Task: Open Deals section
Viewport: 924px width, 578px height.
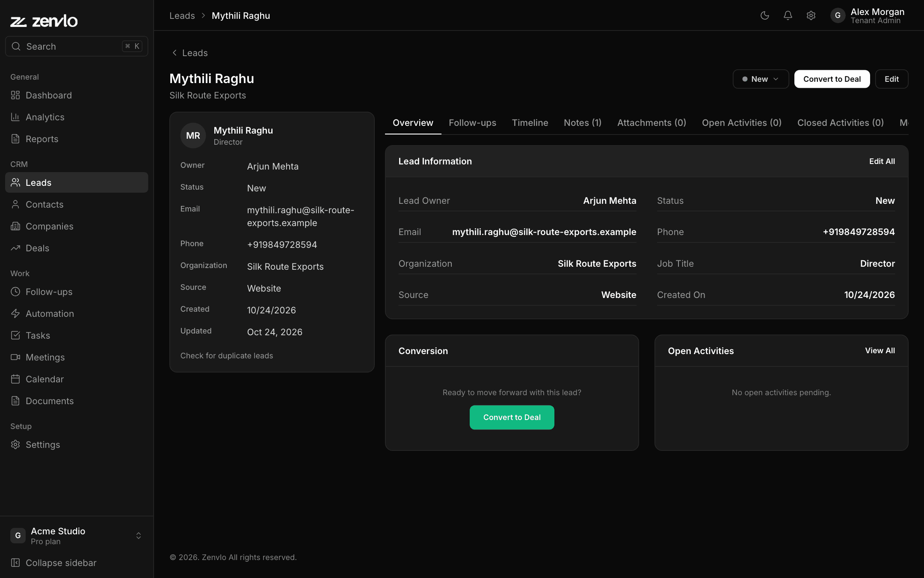Action: pyautogui.click(x=77, y=248)
